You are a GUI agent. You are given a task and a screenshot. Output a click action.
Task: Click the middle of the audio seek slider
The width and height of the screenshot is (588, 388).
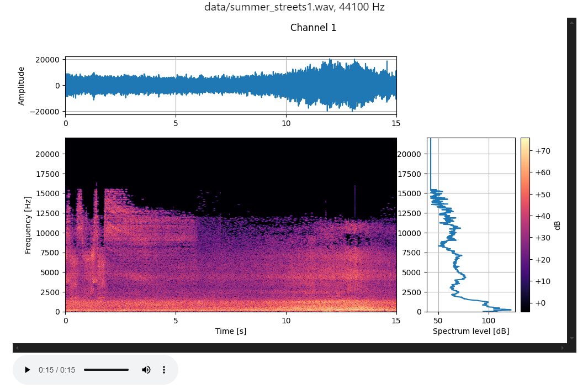(x=106, y=370)
